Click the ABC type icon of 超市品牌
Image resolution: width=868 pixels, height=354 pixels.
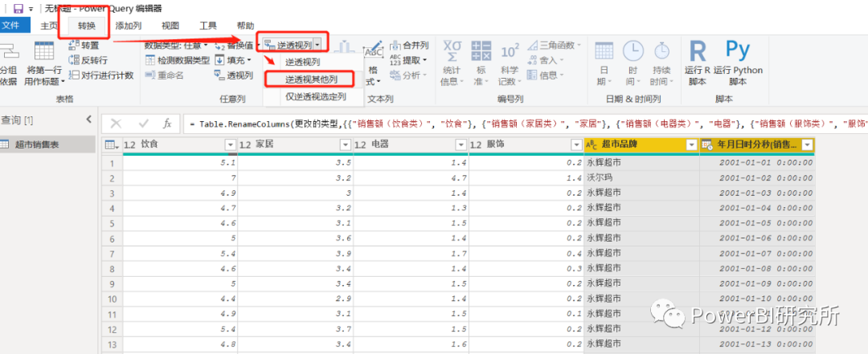point(592,145)
